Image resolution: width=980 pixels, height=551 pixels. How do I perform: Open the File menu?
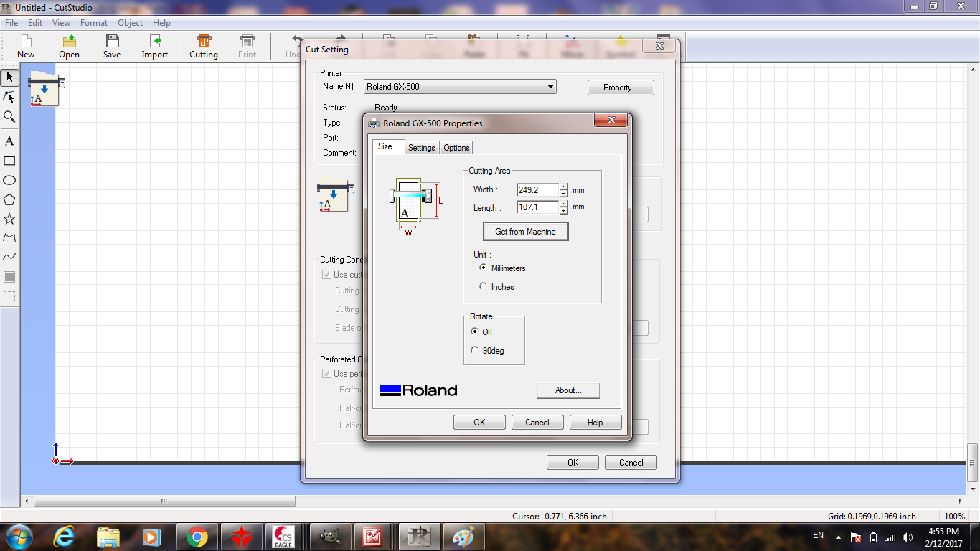[x=11, y=23]
